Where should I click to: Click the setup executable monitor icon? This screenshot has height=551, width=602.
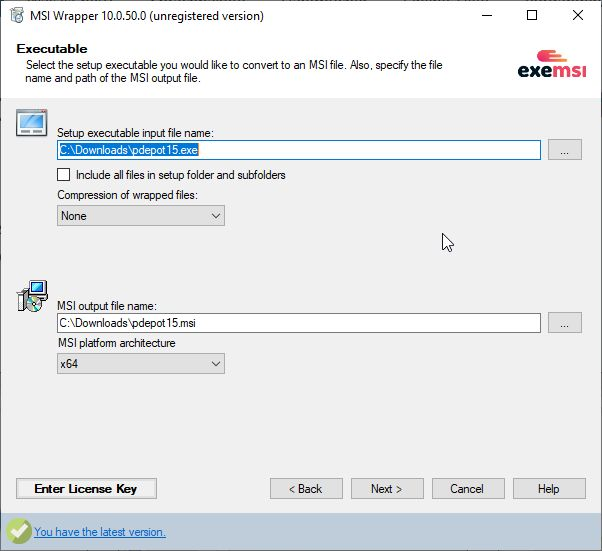(32, 123)
